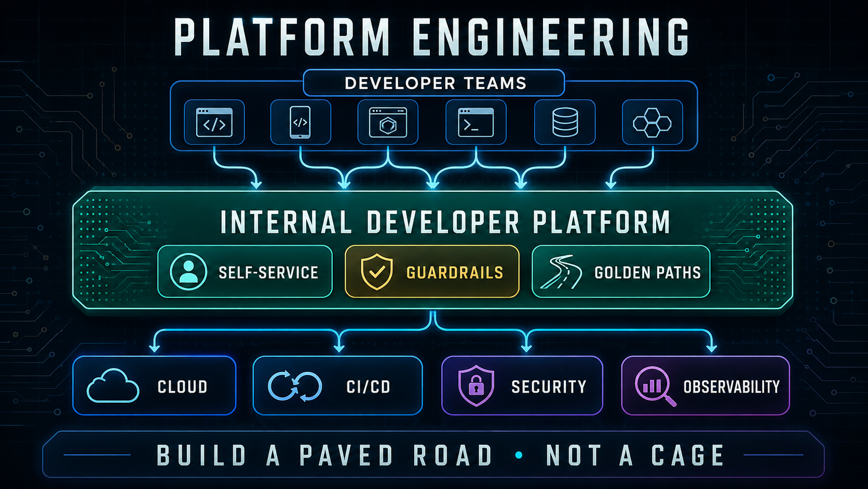
Task: Click the Cloud outline icon
Action: [x=113, y=386]
